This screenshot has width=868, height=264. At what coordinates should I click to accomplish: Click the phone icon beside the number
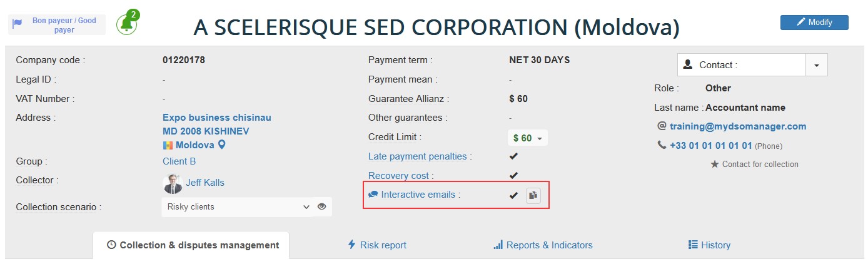tap(662, 145)
